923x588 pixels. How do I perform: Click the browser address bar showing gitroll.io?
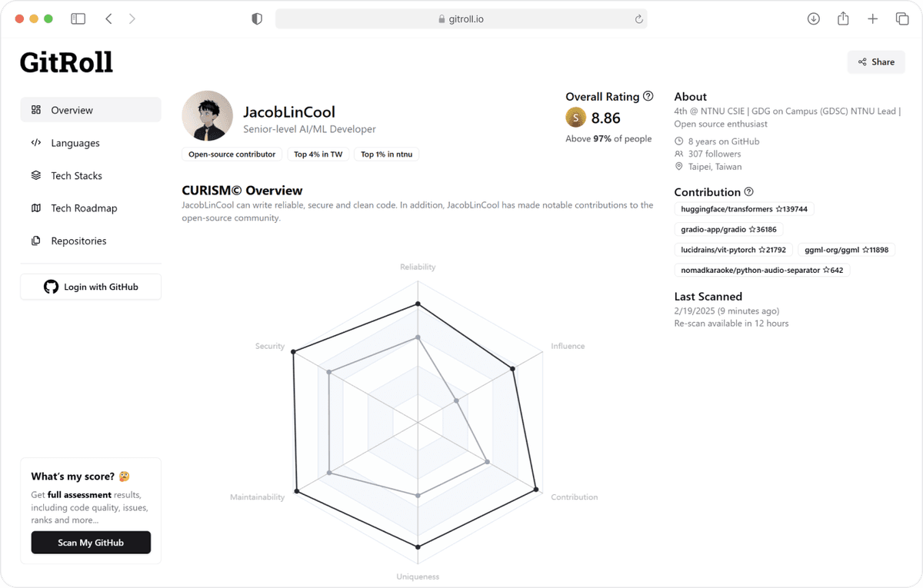coord(461,18)
